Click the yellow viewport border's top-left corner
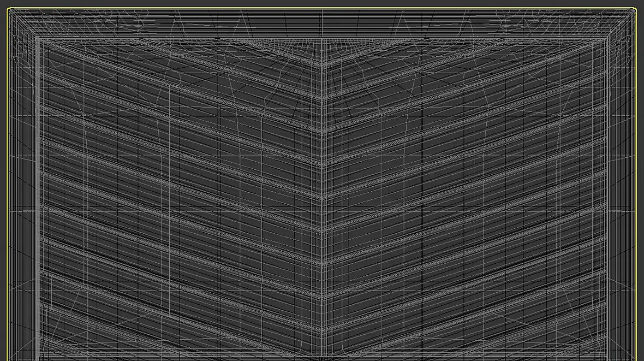The width and height of the screenshot is (644, 361). (x=8, y=9)
